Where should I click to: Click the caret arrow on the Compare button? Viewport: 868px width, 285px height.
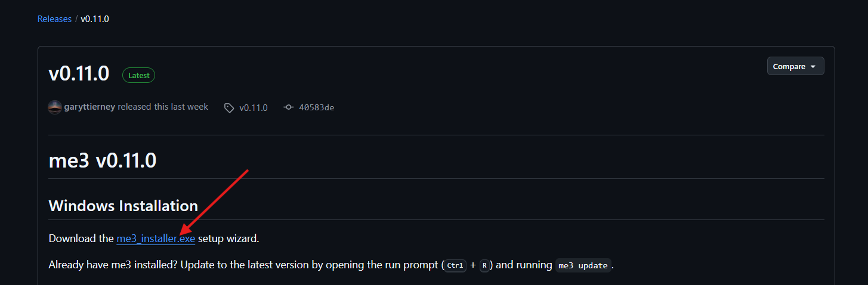pos(813,67)
